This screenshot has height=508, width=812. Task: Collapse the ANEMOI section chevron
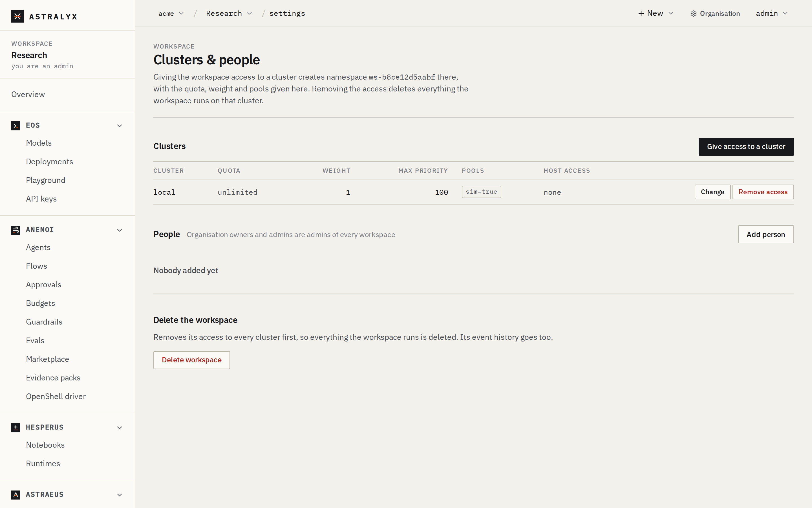[x=120, y=230]
